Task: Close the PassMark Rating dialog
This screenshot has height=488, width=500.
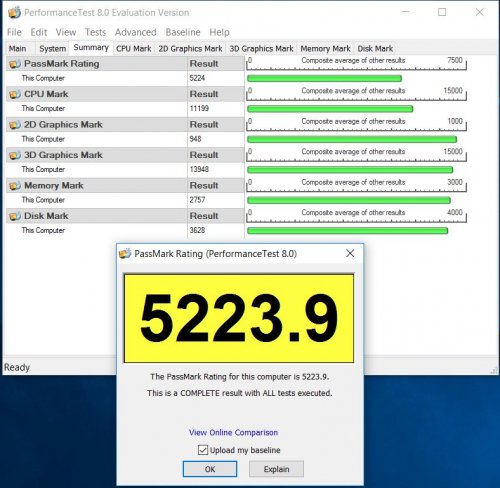Action: pyautogui.click(x=350, y=254)
